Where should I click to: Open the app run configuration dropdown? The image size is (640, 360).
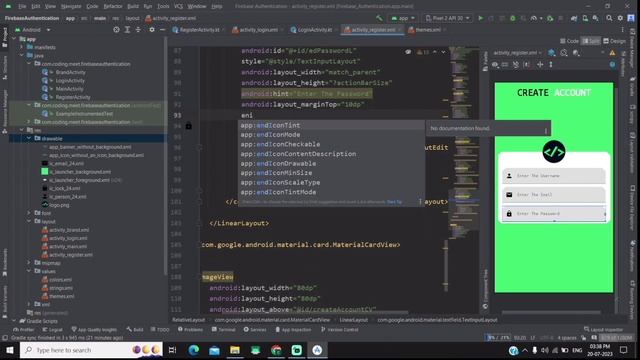402,18
